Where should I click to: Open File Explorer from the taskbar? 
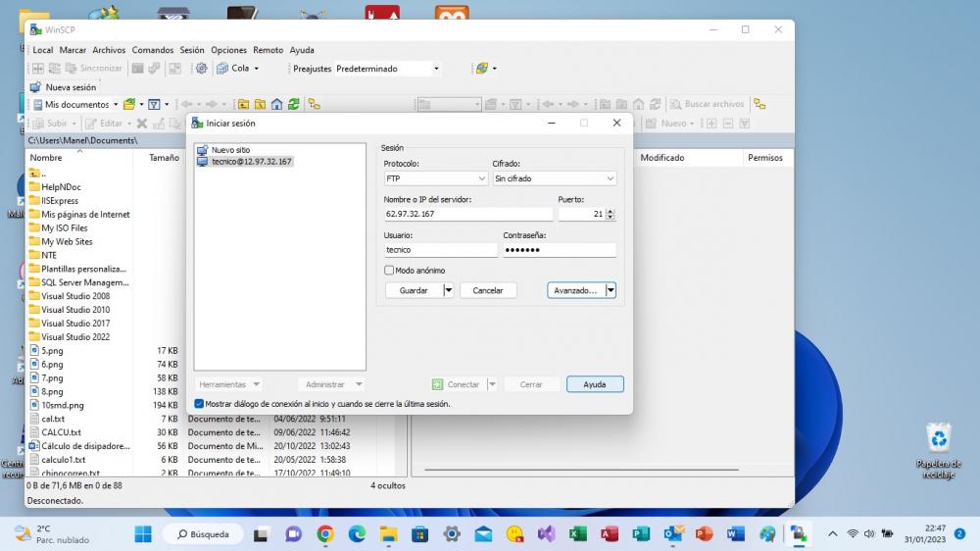[388, 534]
